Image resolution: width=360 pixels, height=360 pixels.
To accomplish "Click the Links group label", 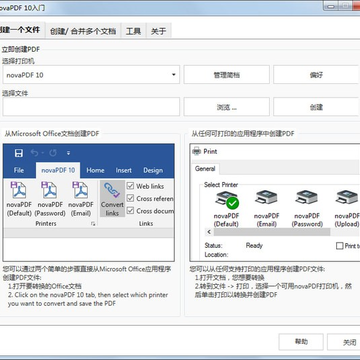I will (146, 224).
